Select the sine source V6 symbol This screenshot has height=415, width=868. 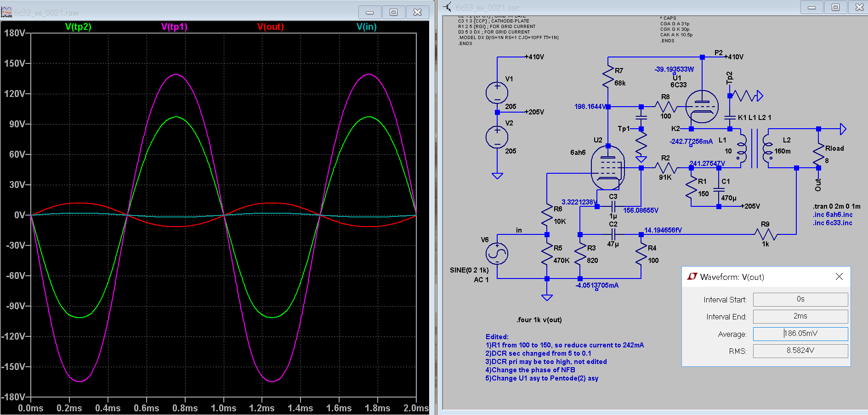(497, 253)
